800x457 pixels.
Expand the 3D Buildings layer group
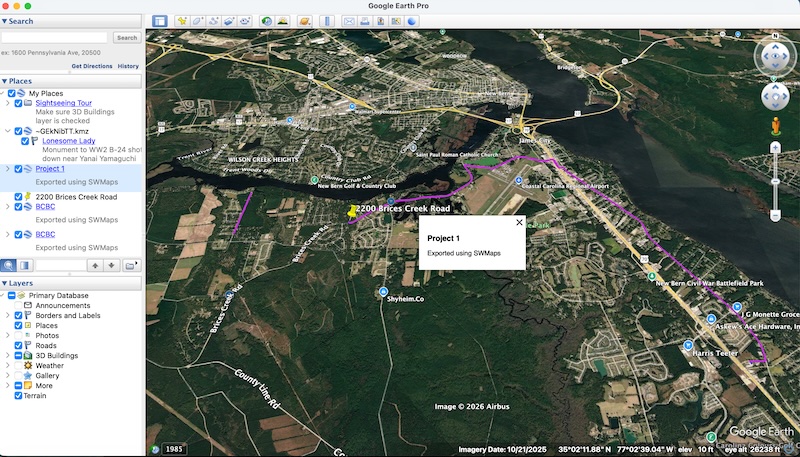(x=8, y=356)
